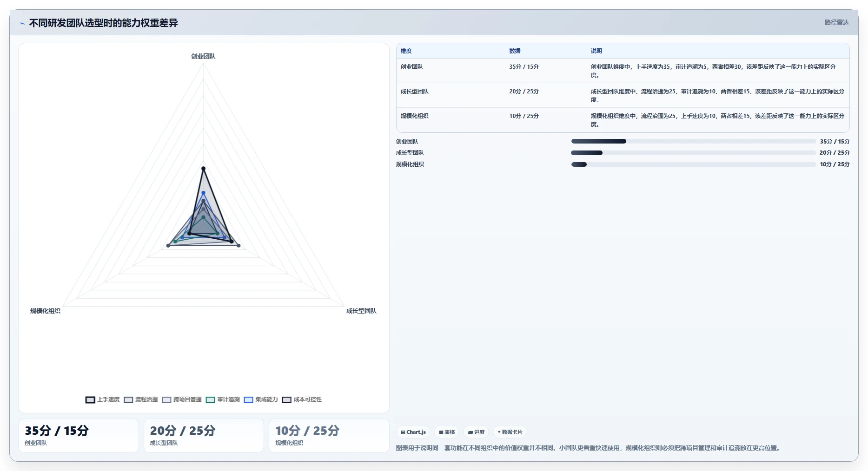Click the 成长型团队 progress bar
This screenshot has height=471, width=868.
[x=693, y=153]
